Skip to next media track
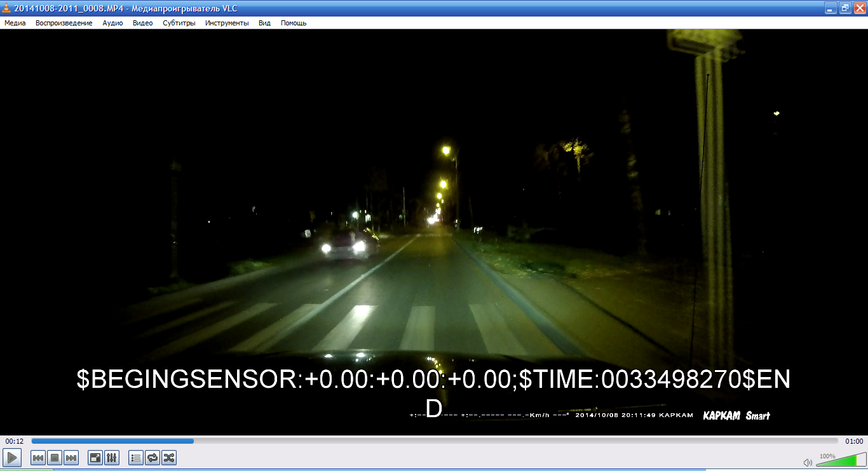Viewport: 868px width, 471px height. click(x=71, y=458)
